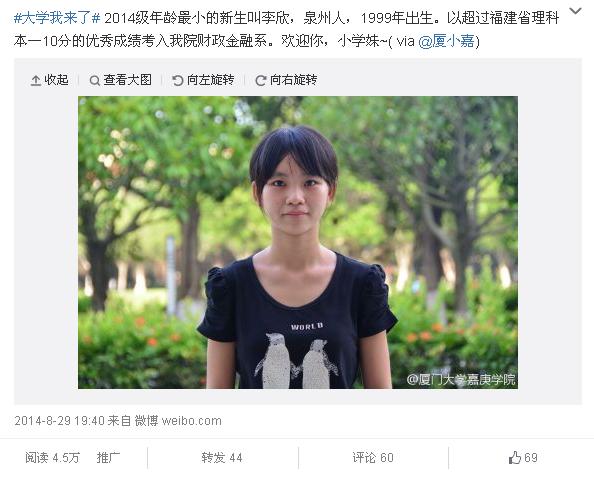Click the rotate-left arrow icon
Screen dimensions: 594x477
click(178, 80)
